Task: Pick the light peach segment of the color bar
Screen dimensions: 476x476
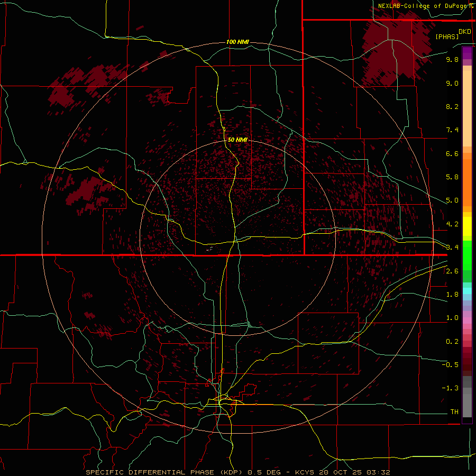Action: click(x=467, y=108)
